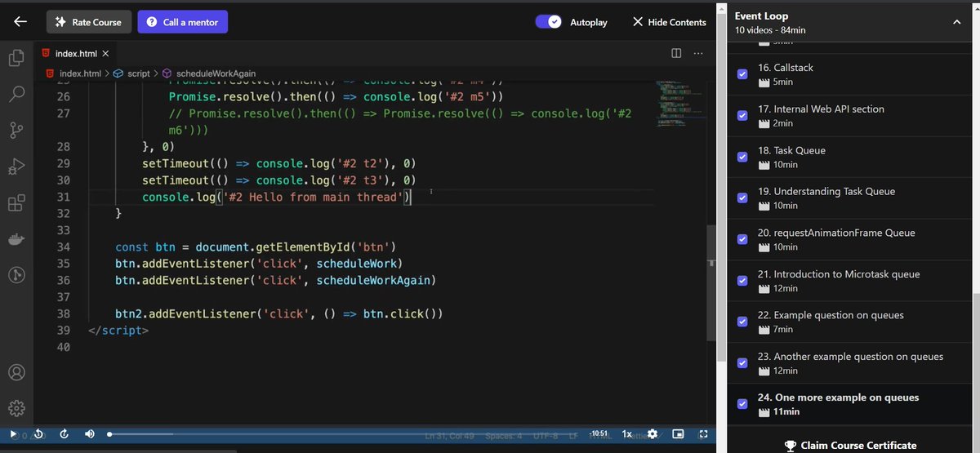This screenshot has width=980, height=453.
Task: Open lesson 21. Introduction to Microtask queue
Action: tap(839, 274)
